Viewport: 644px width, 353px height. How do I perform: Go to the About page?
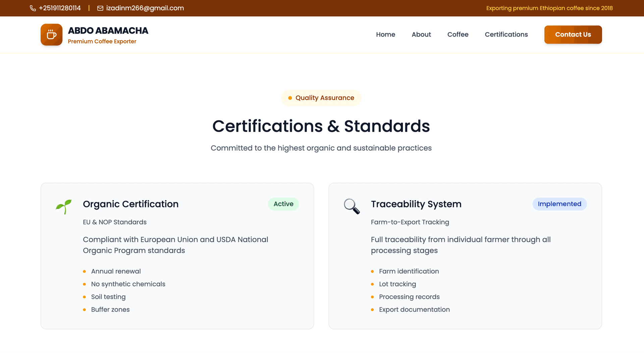click(421, 35)
